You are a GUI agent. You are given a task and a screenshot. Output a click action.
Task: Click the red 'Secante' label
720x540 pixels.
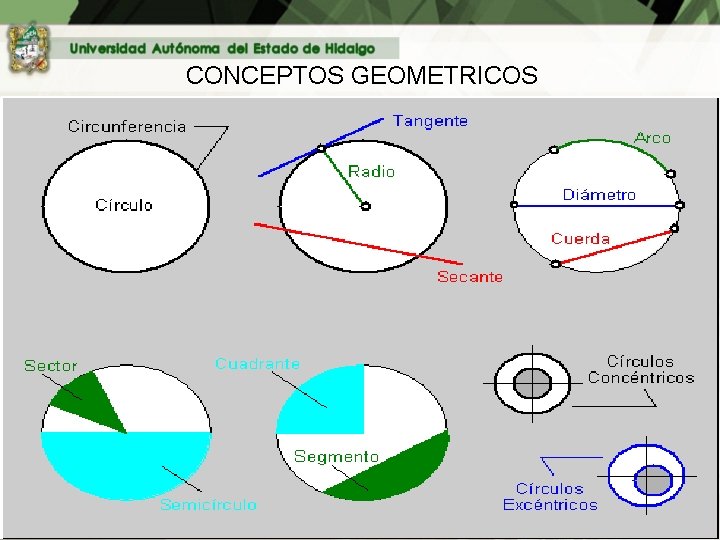tap(470, 277)
